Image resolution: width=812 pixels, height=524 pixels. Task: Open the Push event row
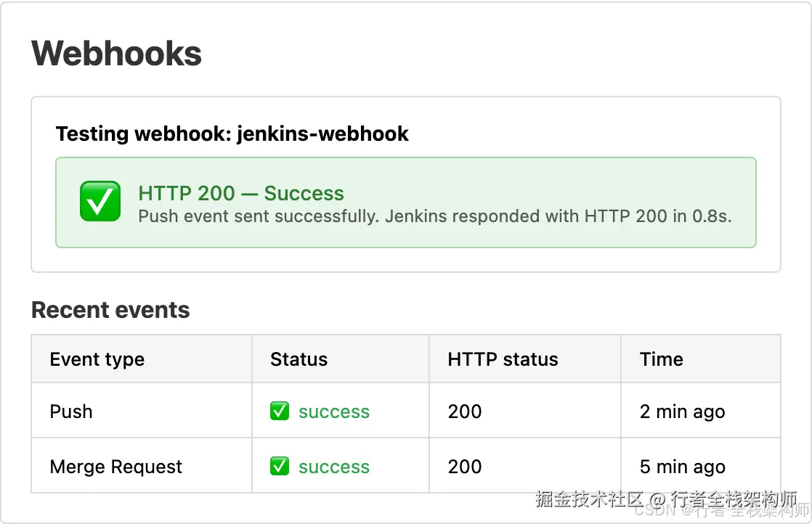(x=406, y=411)
